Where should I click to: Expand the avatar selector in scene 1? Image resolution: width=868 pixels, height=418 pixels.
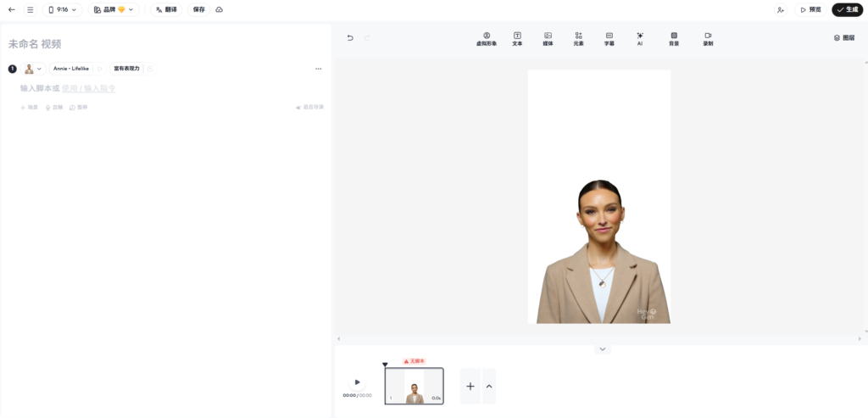tap(33, 69)
